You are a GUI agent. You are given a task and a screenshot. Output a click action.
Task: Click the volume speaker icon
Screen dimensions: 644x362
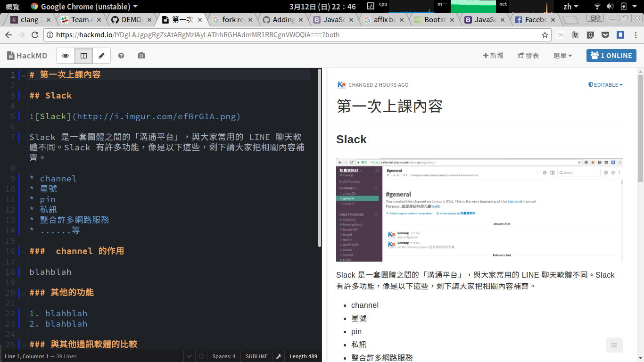pos(610,7)
